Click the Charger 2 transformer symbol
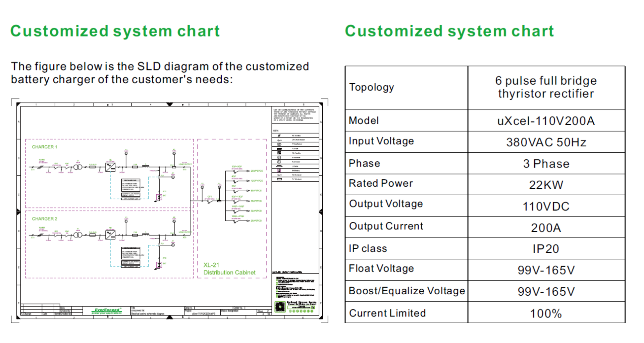This screenshot has height=343, width=644. 78,235
